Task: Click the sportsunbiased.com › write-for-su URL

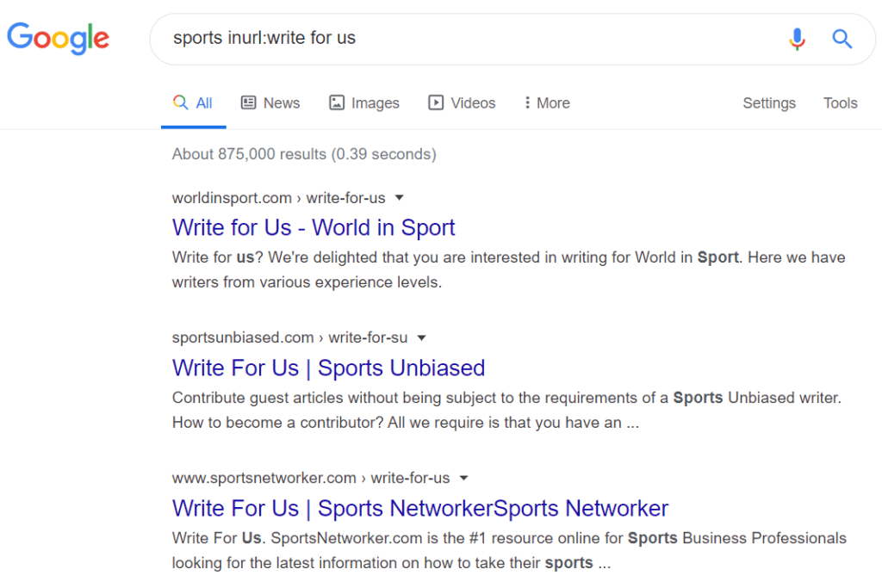Action: [289, 337]
